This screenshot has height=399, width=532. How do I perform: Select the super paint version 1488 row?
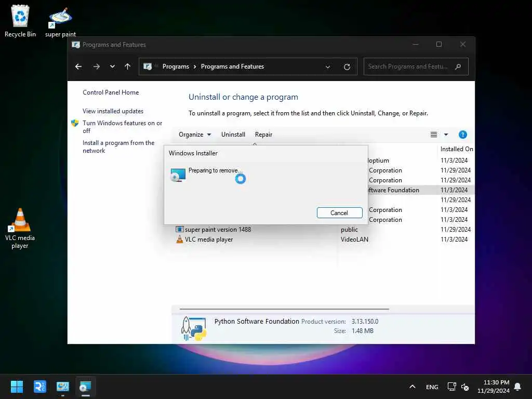(x=324, y=229)
